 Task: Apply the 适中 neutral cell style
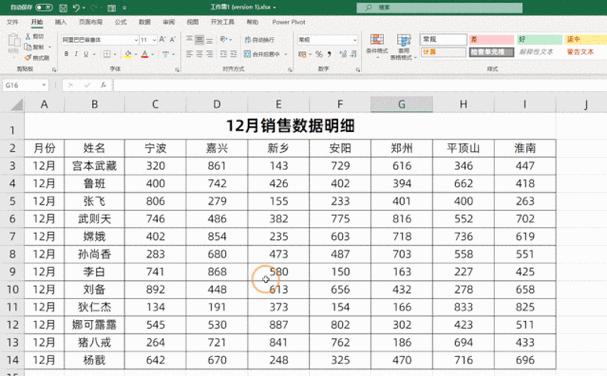586,39
